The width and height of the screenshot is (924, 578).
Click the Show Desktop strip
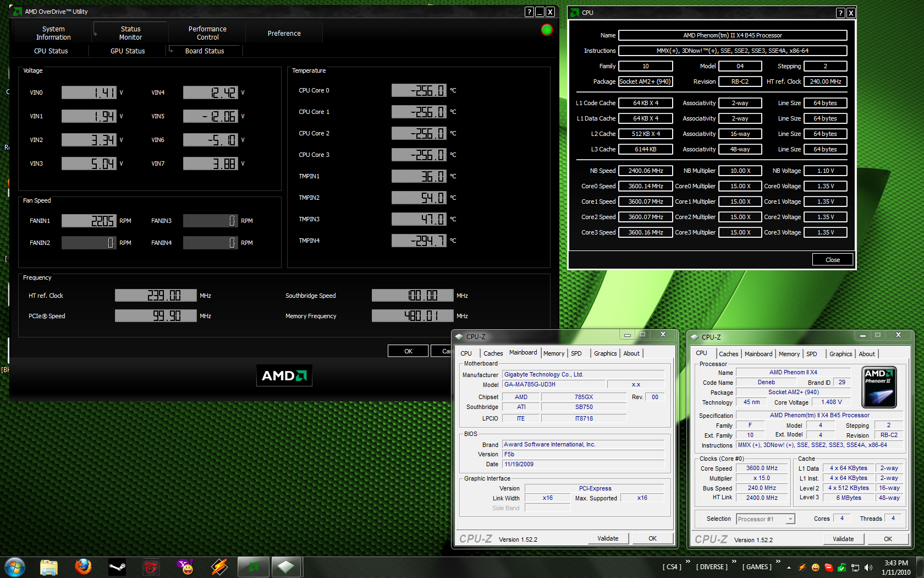920,567
